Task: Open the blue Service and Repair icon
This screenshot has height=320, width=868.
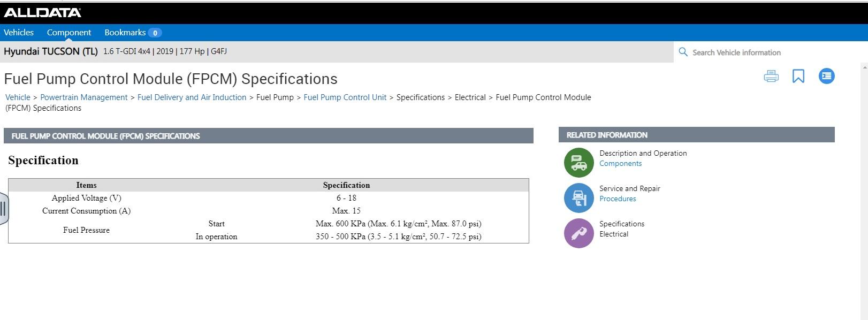Action: pyautogui.click(x=578, y=197)
